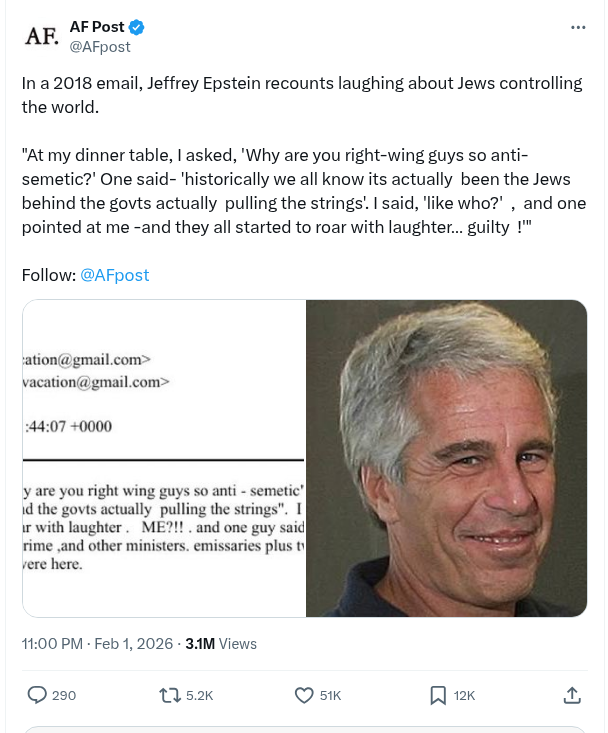
Task: Click the 5.2K reposts count
Action: click(200, 695)
